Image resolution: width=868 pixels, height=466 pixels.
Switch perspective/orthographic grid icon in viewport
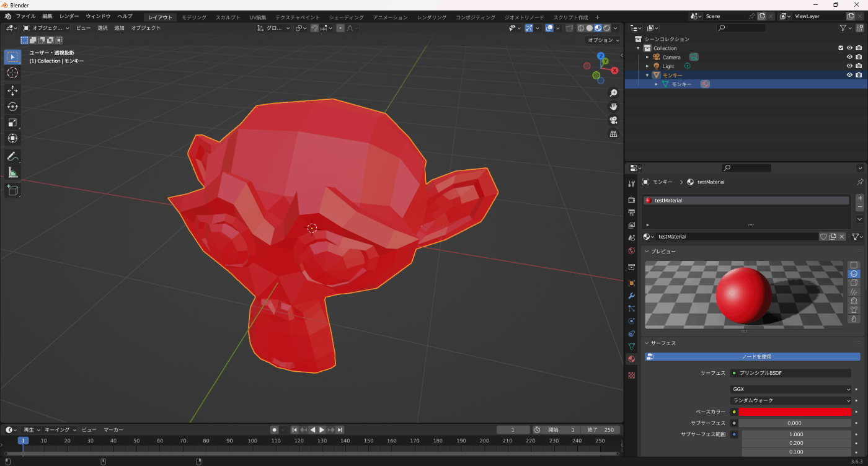(613, 134)
